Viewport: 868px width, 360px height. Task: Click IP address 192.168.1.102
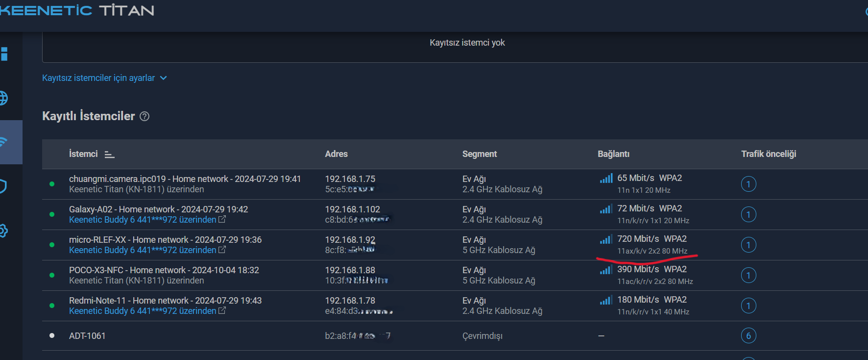pyautogui.click(x=352, y=209)
